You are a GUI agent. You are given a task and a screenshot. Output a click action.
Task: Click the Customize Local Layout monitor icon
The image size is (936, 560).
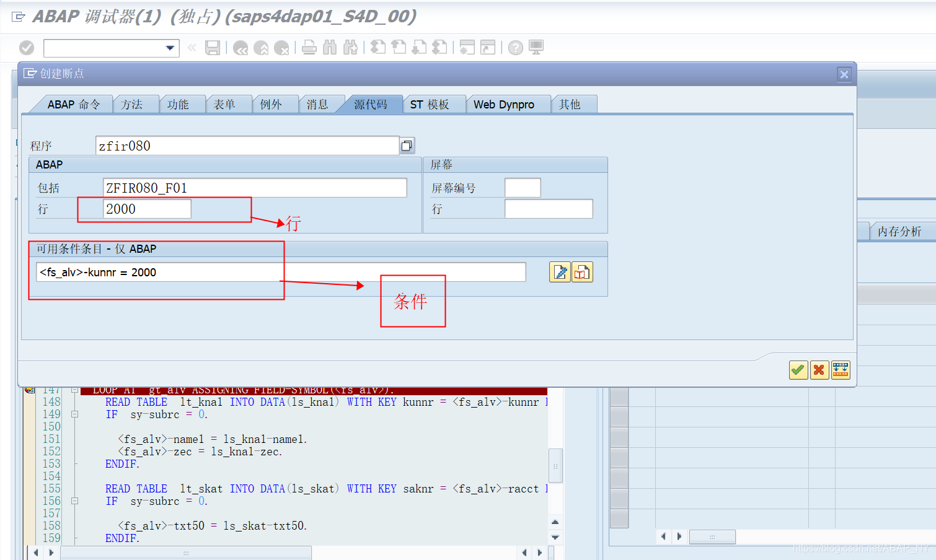click(x=536, y=48)
